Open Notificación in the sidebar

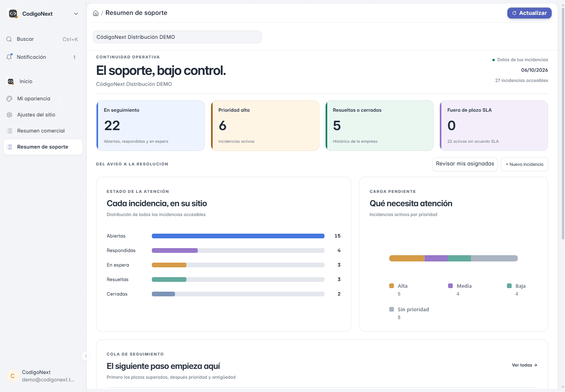click(x=43, y=57)
